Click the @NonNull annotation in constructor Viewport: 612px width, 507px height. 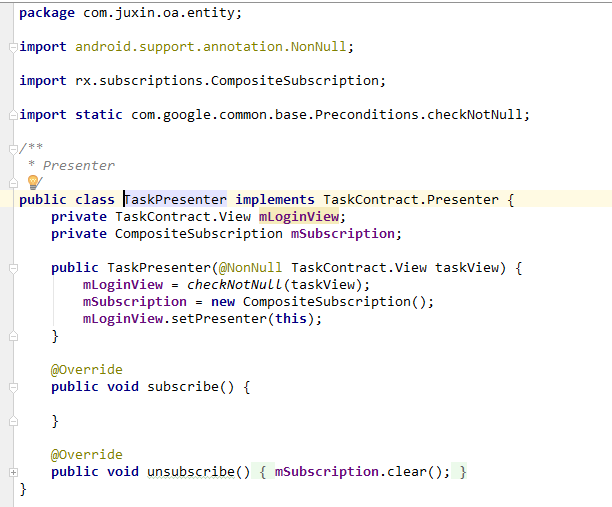coord(250,268)
